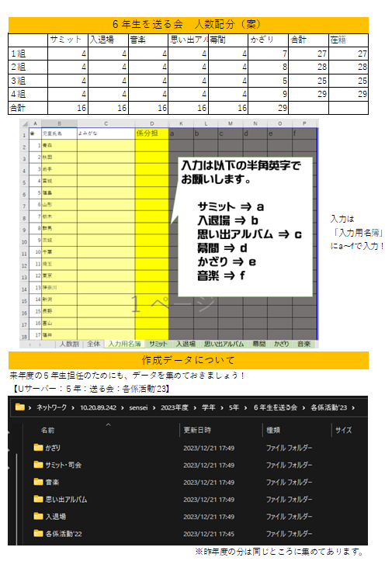Click the sort caret above 名前 column
This screenshot has width=392, height=561.
coord(108,424)
